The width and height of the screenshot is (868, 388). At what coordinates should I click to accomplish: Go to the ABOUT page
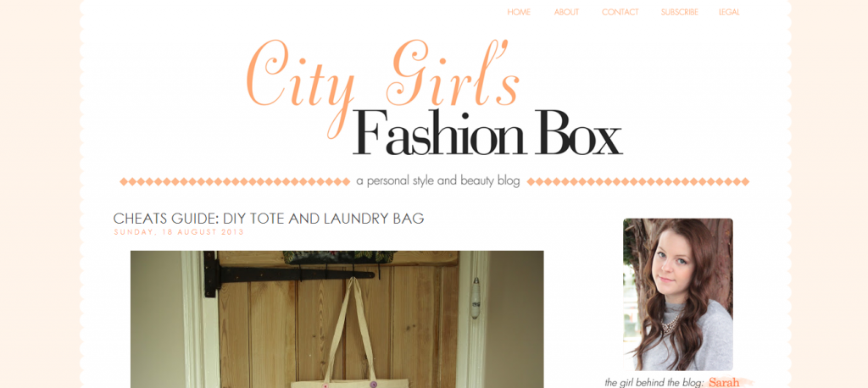pyautogui.click(x=566, y=12)
